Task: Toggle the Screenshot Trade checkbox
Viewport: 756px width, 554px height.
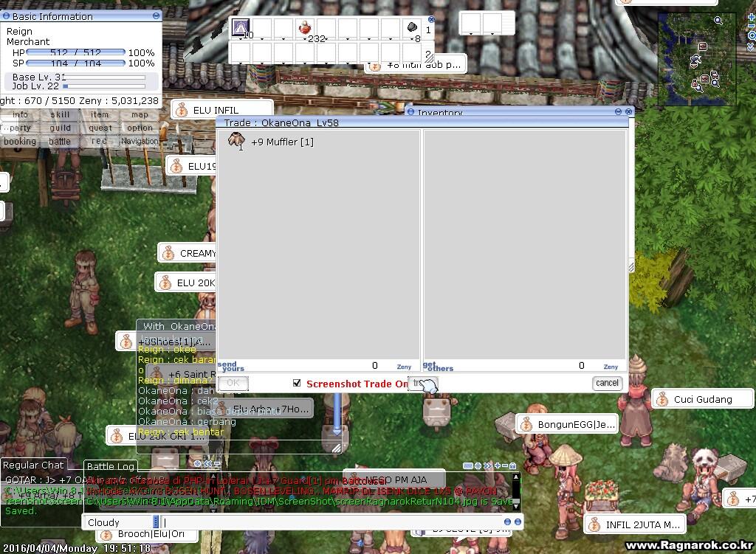Action: 297,383
